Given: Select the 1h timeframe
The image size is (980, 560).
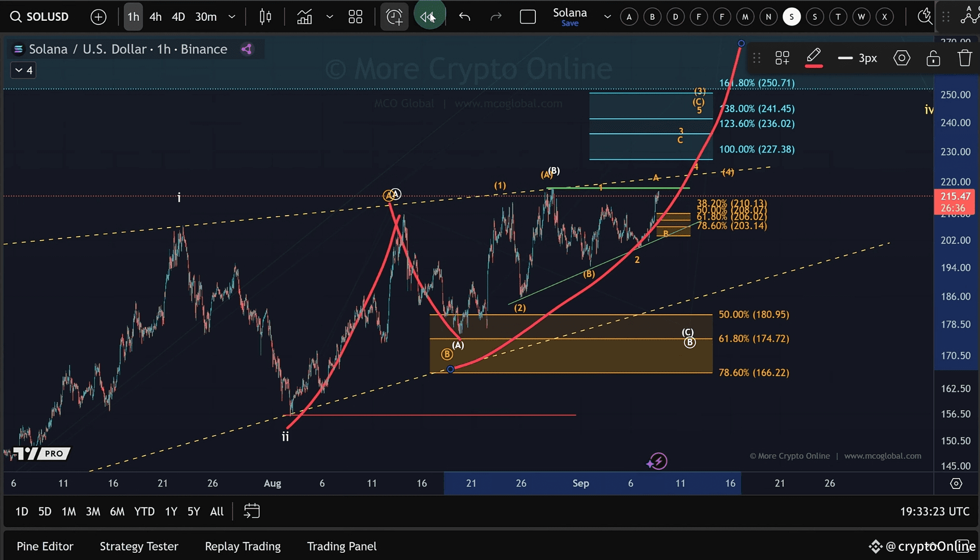Looking at the screenshot, I should pos(133,17).
